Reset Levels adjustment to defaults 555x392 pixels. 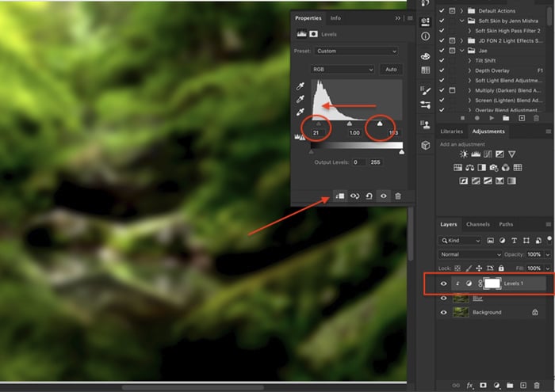[369, 196]
